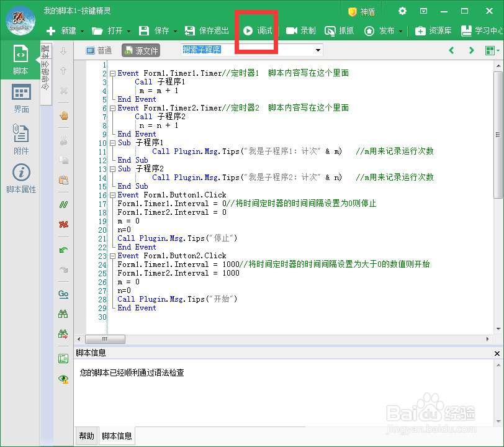Start debugging with the 调试 button
Image resolution: width=504 pixels, height=447 pixels.
pyautogui.click(x=258, y=31)
